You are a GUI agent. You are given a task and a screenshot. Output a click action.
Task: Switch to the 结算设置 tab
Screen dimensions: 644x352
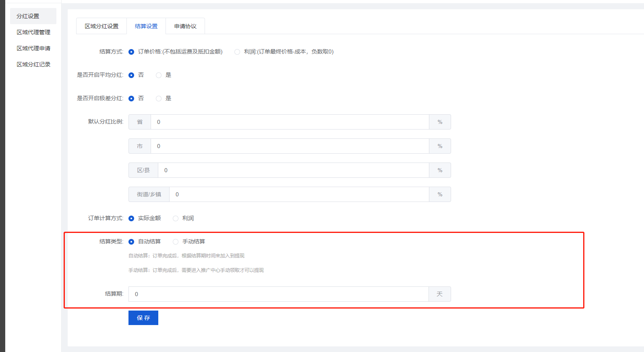click(x=146, y=26)
